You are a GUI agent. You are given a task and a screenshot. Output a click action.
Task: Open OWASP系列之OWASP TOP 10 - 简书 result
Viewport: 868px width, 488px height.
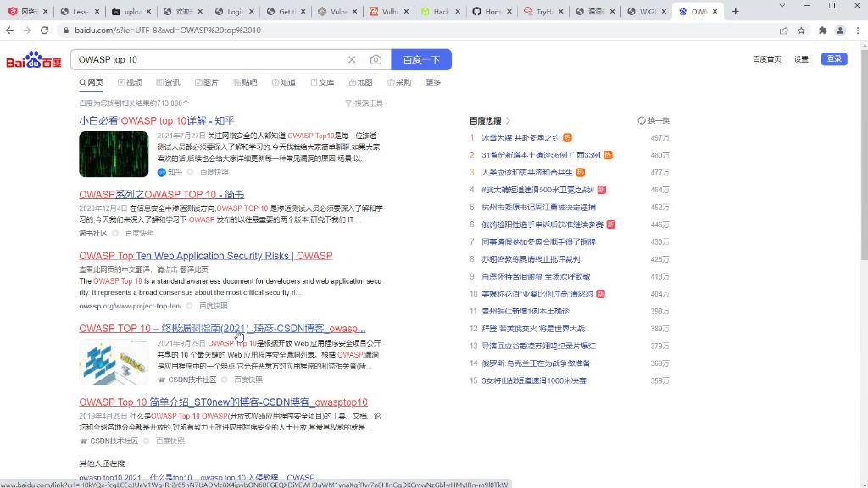point(162,195)
